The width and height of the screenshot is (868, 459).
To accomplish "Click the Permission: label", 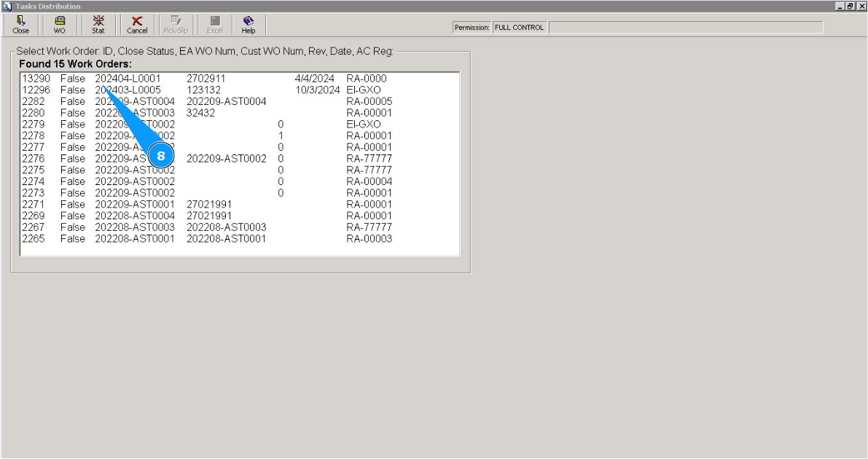I will [x=472, y=28].
